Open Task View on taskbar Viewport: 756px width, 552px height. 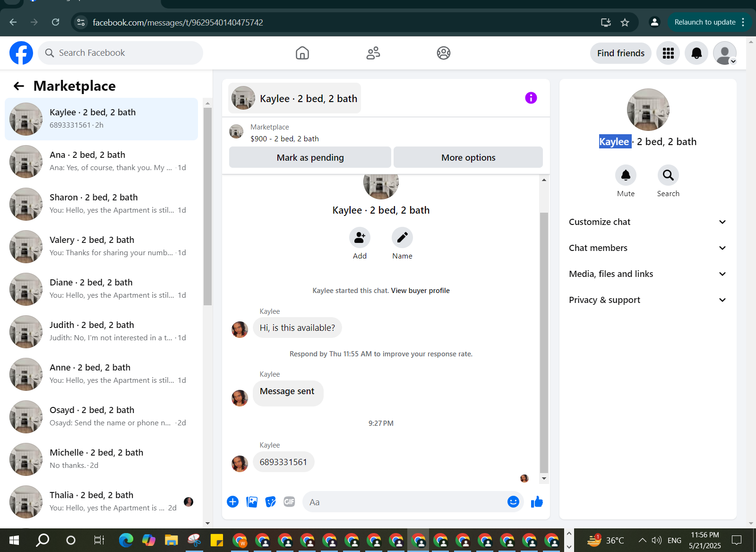pos(99,540)
